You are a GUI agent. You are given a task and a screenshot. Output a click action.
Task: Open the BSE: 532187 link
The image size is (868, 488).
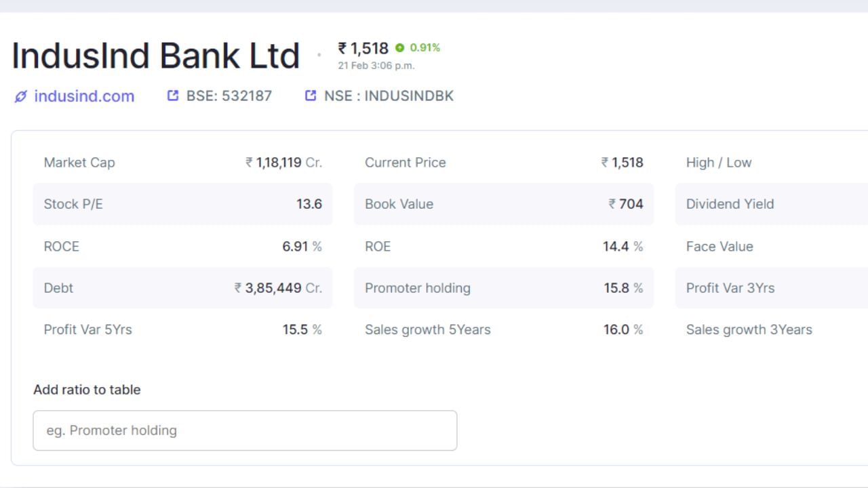(x=229, y=96)
